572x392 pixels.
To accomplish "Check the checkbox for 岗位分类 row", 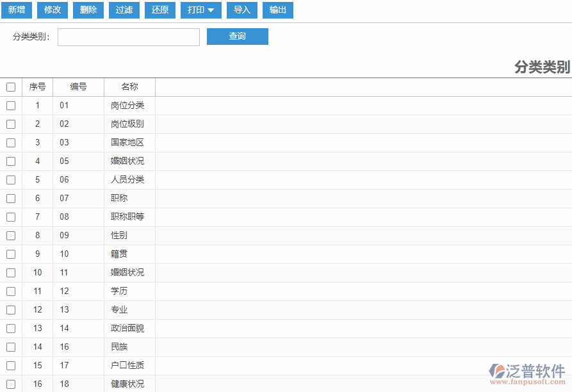I will 11,106.
